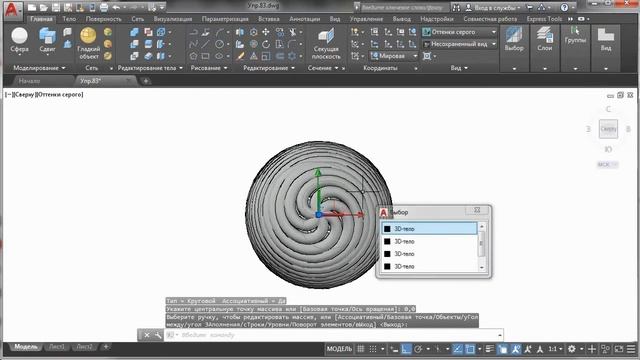
Task: Click the Save icon in quick access toolbar
Action: point(56,7)
